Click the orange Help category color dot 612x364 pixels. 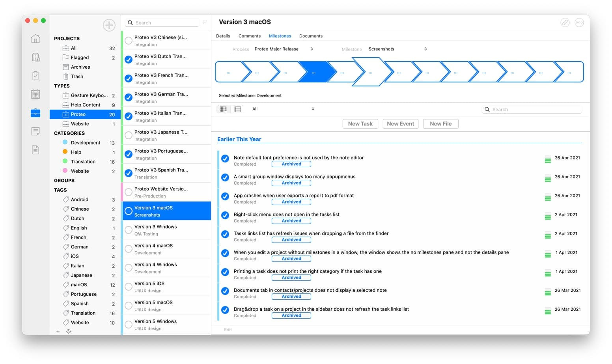point(65,152)
